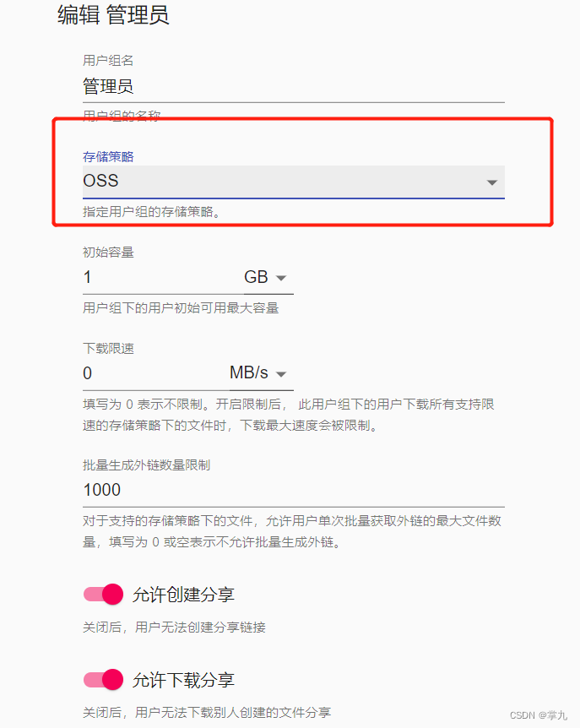580x728 pixels.
Task: Click the 下载限速 field label
Action: coord(108,348)
